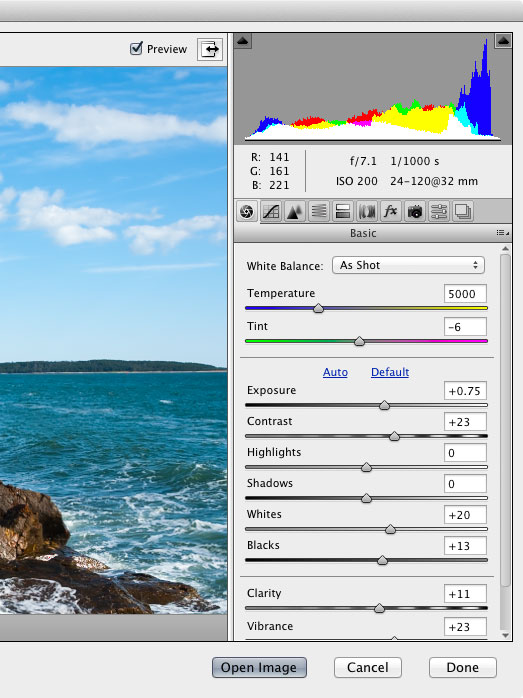This screenshot has width=523, height=698.
Task: Click the Default tone link
Action: [390, 372]
